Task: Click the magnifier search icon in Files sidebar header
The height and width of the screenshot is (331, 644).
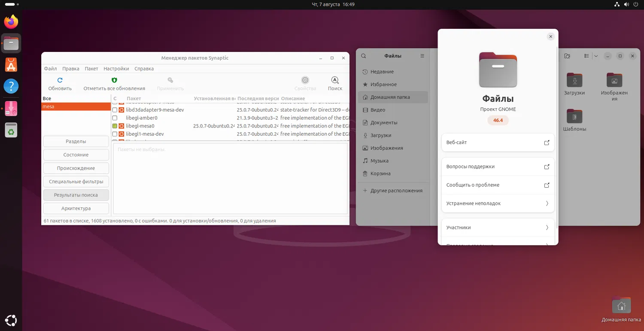Action: click(x=364, y=56)
